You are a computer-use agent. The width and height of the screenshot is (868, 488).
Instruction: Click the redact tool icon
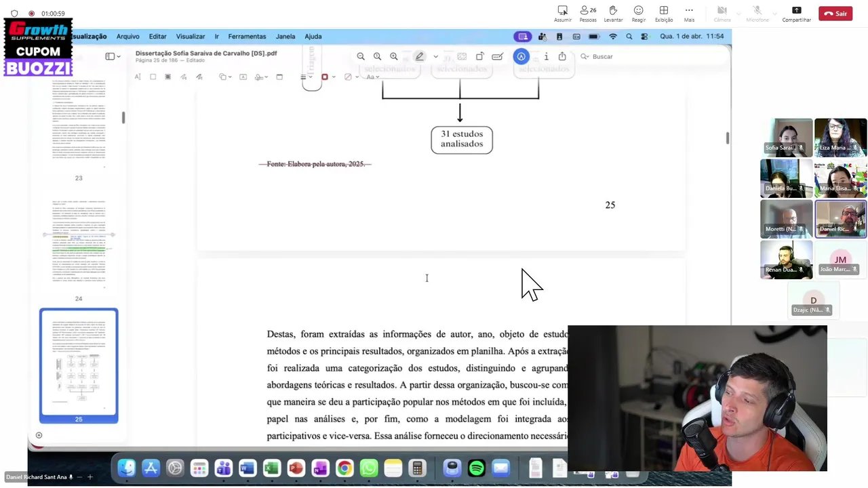pos(462,56)
